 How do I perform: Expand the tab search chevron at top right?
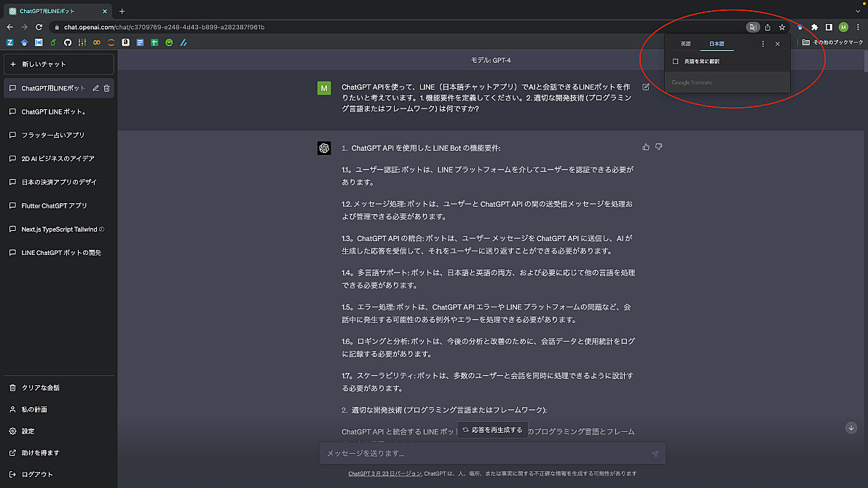858,11
